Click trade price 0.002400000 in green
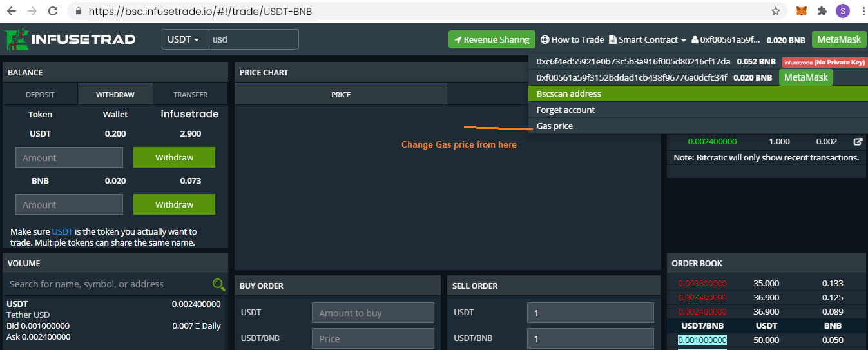Screen dimensions: 868x350 click(712, 141)
